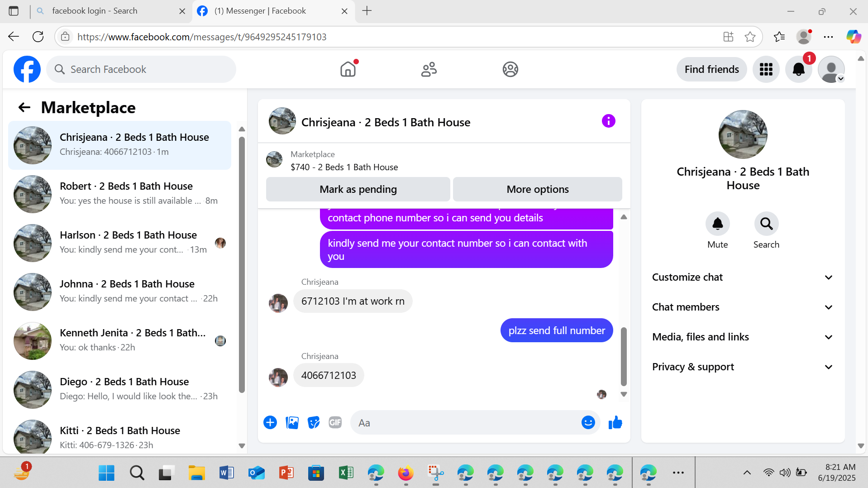Open Robert conversation in the list
This screenshot has width=868, height=488.
(119, 194)
